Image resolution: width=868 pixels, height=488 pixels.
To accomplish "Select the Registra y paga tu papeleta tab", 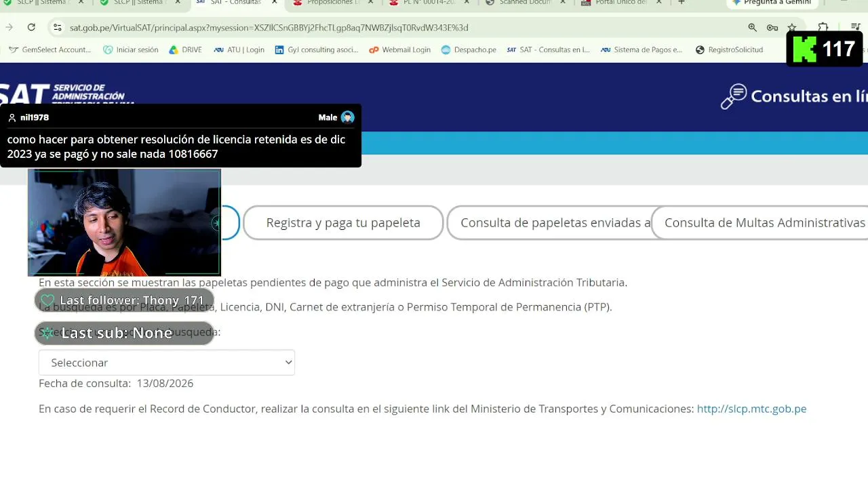I will coord(343,222).
